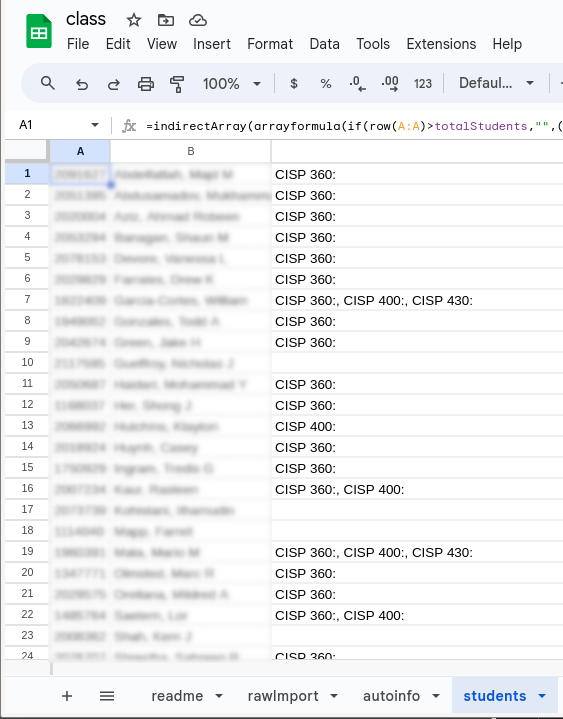Viewport: 563px width, 719px height.
Task: Click cell 'CISP 400:' in row 13
Action: [417, 426]
